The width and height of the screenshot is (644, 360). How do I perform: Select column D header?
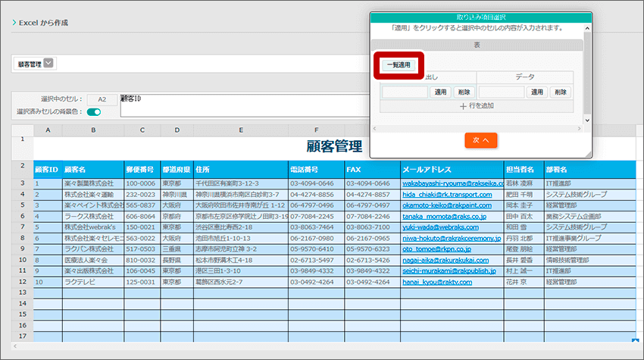177,130
